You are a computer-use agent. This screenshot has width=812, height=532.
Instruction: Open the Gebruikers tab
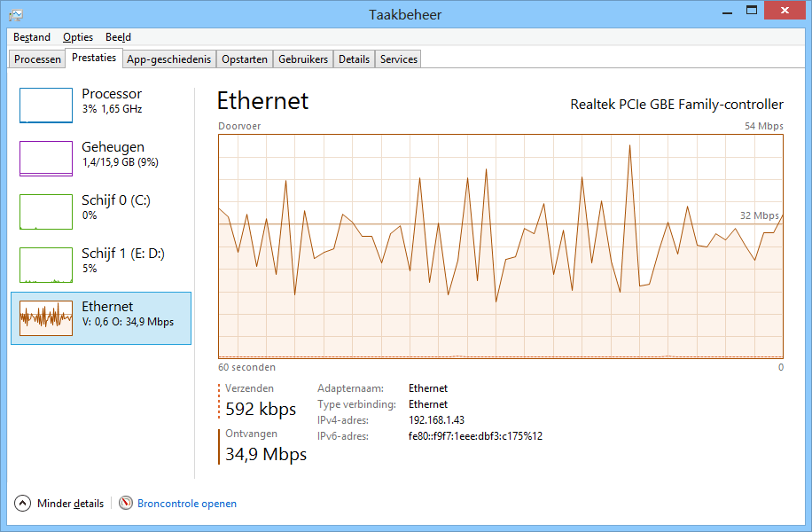pos(303,59)
